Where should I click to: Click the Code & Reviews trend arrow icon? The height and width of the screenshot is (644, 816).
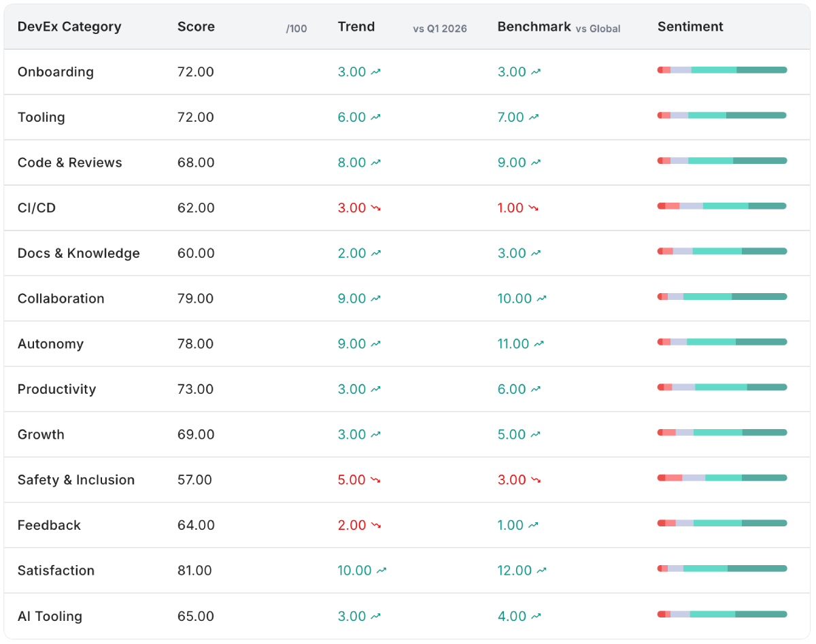(x=376, y=163)
